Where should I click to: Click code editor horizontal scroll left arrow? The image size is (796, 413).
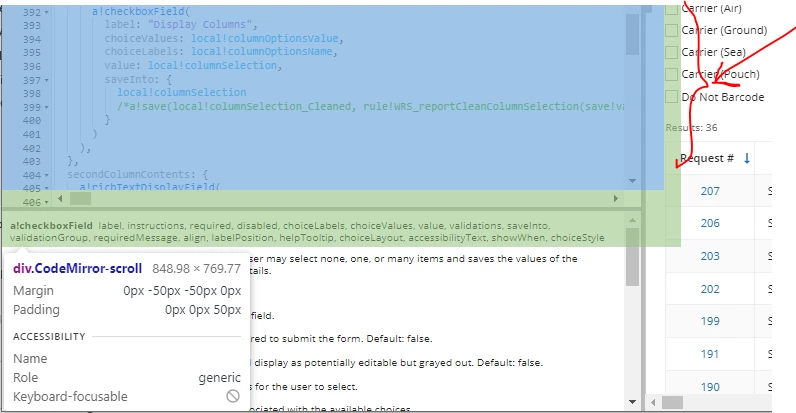pyautogui.click(x=60, y=199)
